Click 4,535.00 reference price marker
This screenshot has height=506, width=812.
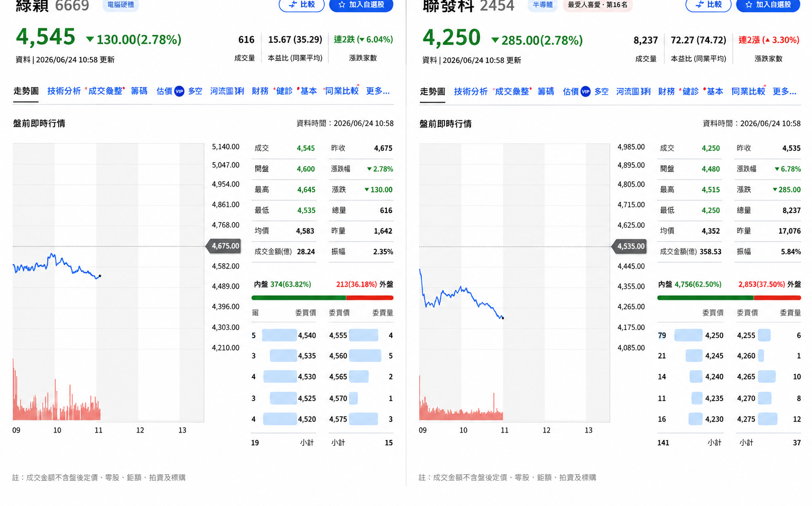[x=629, y=246]
